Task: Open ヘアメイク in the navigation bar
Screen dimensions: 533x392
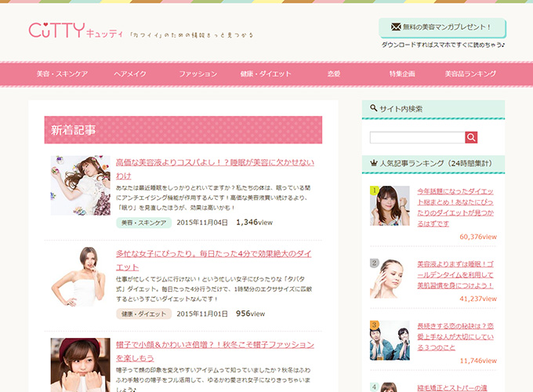Action: coord(130,74)
